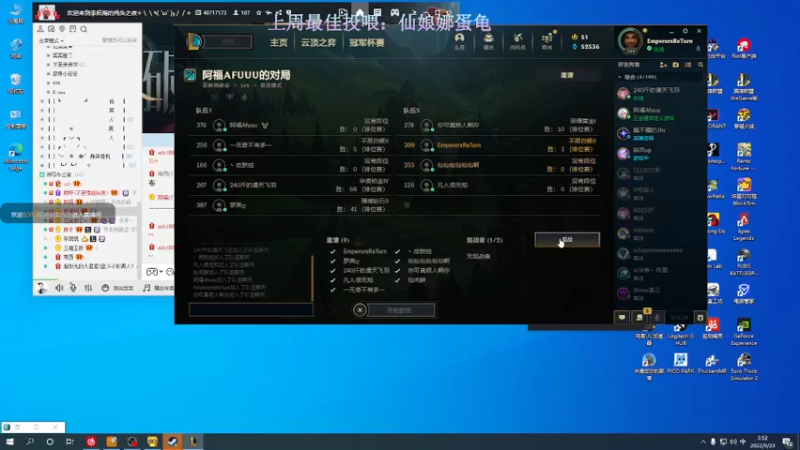This screenshot has width=800, height=450.
Task: Click the mixer icon in the voice app's bottom bar
Action: (88, 288)
